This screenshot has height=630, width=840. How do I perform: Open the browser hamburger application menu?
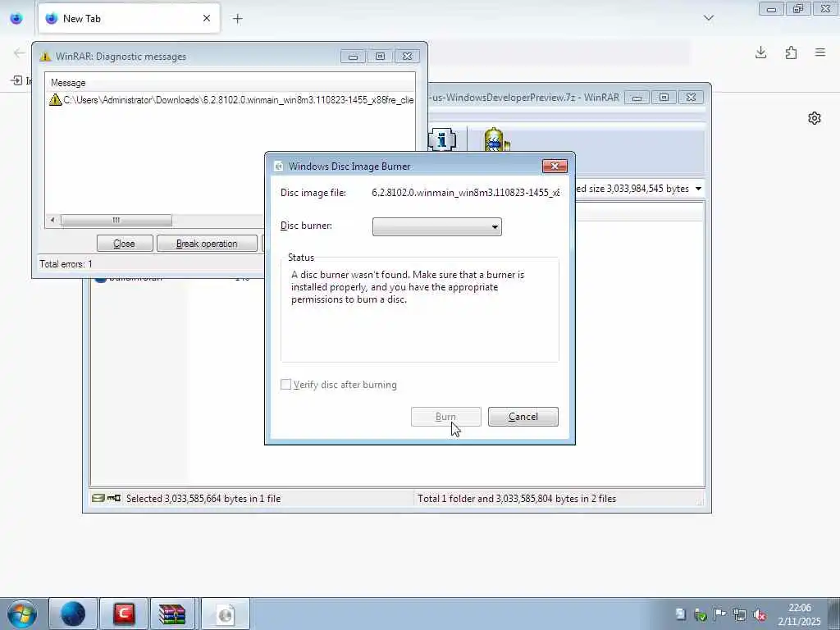point(820,52)
